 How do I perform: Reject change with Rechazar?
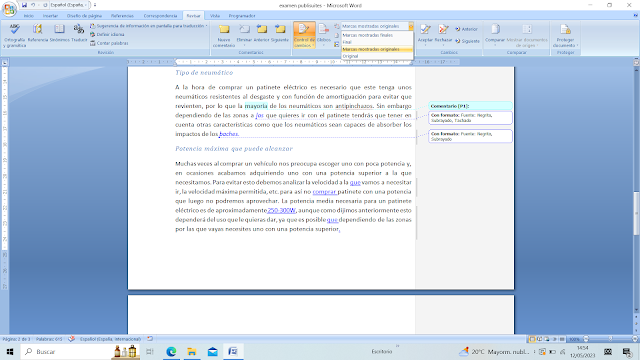pyautogui.click(x=443, y=35)
